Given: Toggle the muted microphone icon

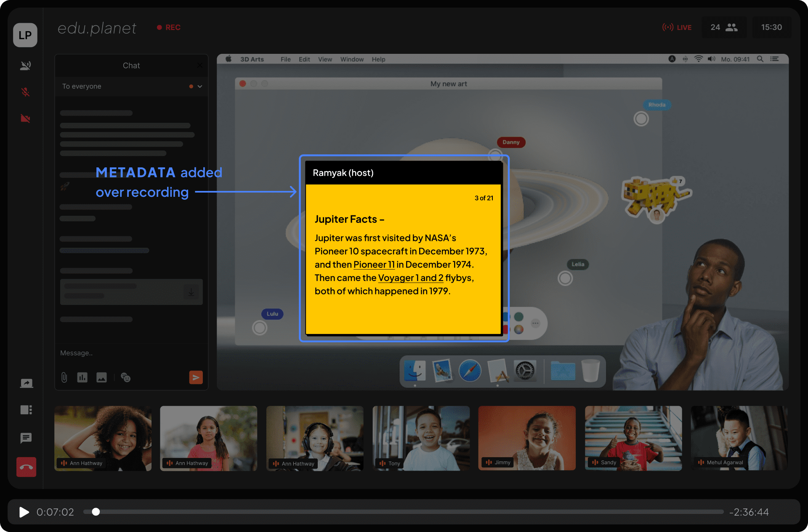Looking at the screenshot, I should coord(26,92).
